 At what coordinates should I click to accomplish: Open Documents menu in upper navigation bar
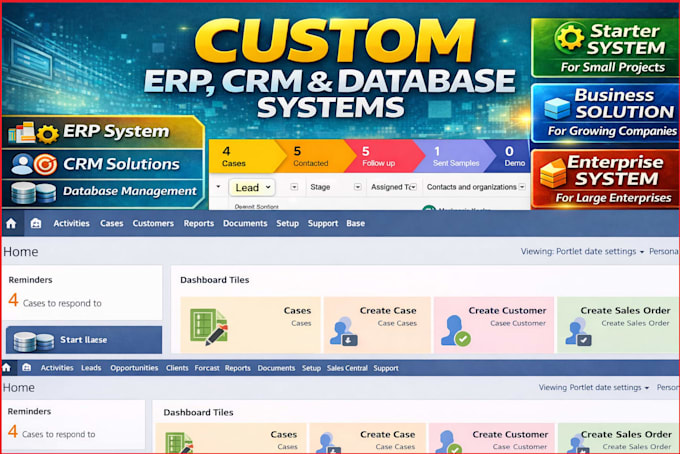245,223
